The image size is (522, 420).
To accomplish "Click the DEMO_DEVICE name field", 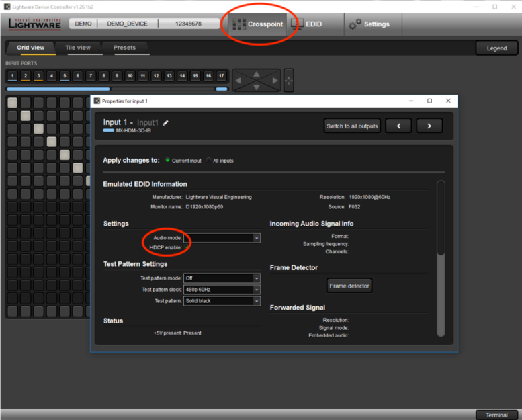I will 127,24.
